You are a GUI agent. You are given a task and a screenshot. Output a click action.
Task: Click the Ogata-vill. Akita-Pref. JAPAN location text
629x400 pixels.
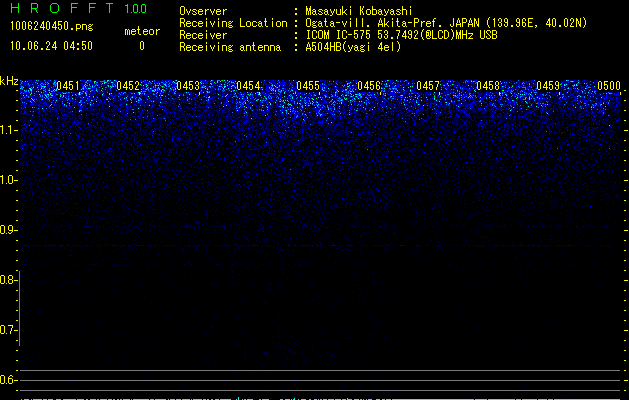click(x=446, y=23)
